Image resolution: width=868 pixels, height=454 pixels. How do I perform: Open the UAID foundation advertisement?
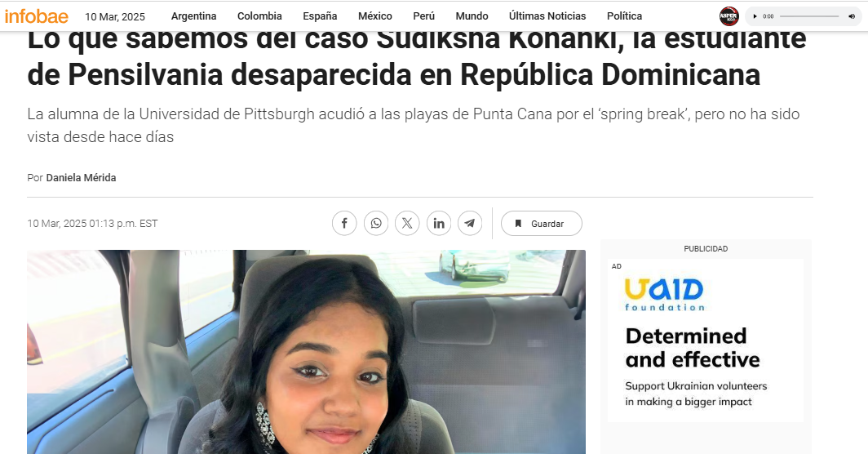coord(705,340)
